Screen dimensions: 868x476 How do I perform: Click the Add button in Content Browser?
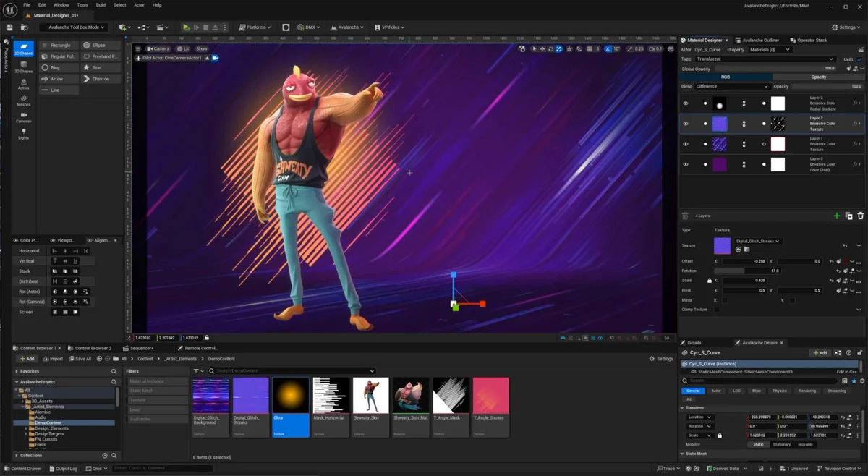click(x=27, y=358)
